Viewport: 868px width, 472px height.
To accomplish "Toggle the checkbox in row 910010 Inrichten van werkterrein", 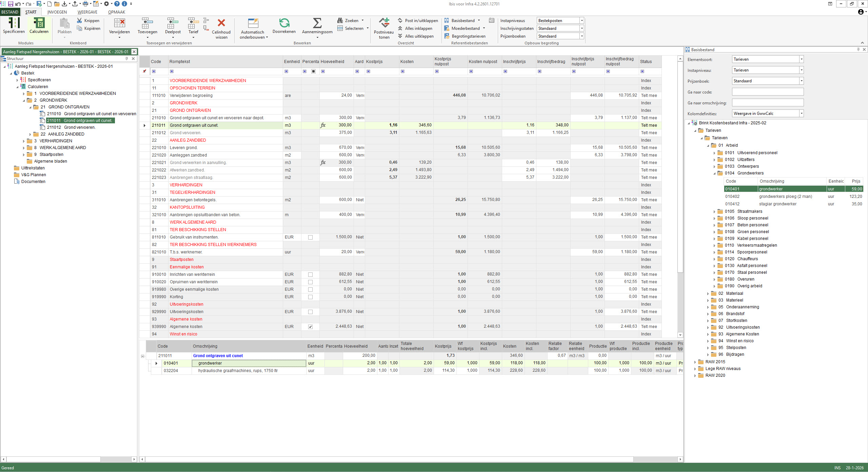I will tap(310, 274).
